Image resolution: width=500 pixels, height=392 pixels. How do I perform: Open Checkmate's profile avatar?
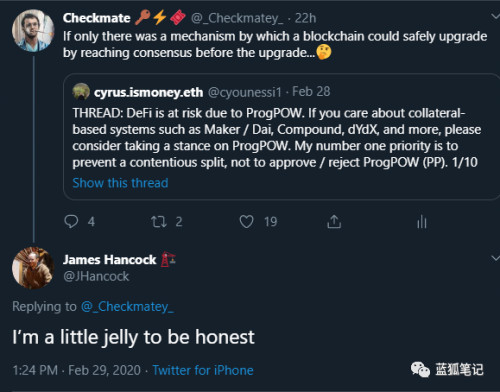pos(33,31)
